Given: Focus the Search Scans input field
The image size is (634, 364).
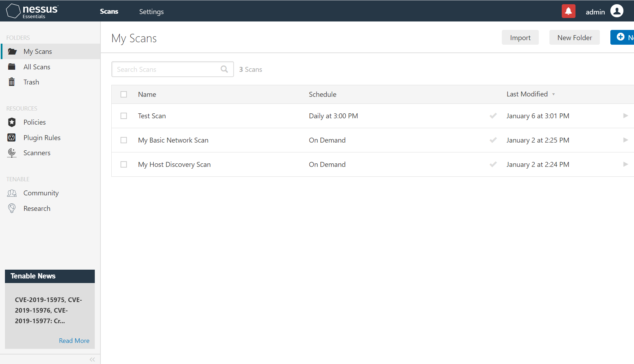Looking at the screenshot, I should click(x=173, y=69).
